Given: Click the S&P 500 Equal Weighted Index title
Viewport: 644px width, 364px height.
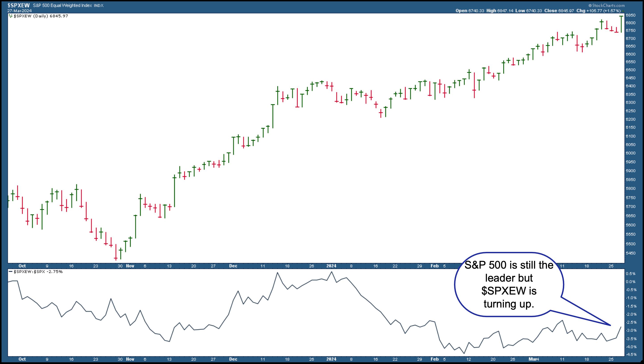Looking at the screenshot, I should tap(62, 6).
